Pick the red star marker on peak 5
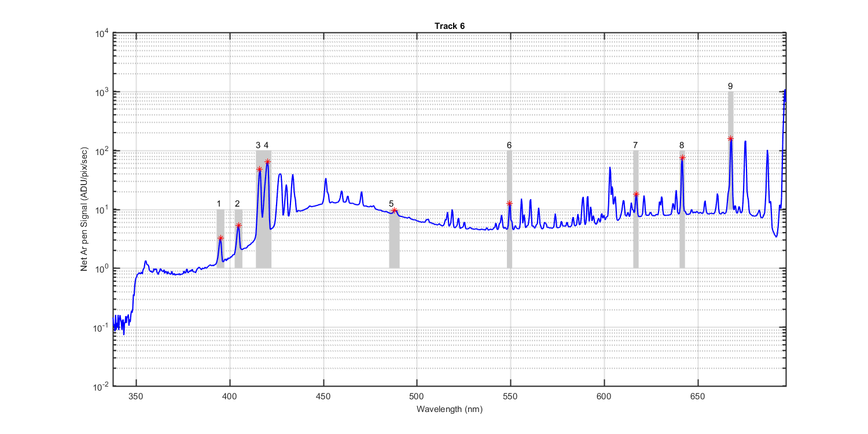This screenshot has height=434, width=868. (x=395, y=211)
